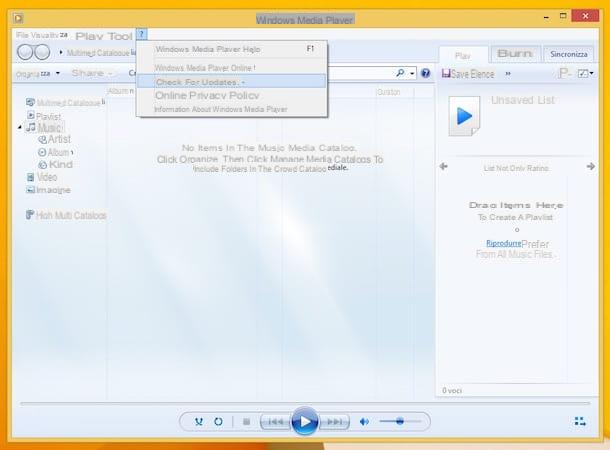The height and width of the screenshot is (450, 610).
Task: Choose Windows Media Player Help
Action: 231,49
